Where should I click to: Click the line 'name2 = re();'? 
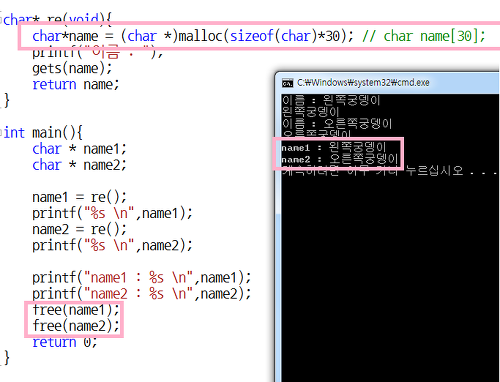[79, 229]
